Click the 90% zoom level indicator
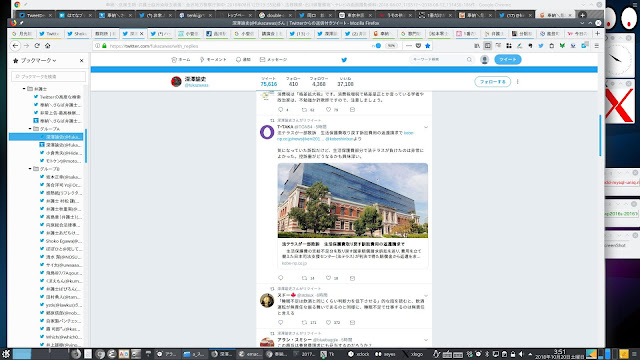The image size is (640, 360). (x=391, y=46)
